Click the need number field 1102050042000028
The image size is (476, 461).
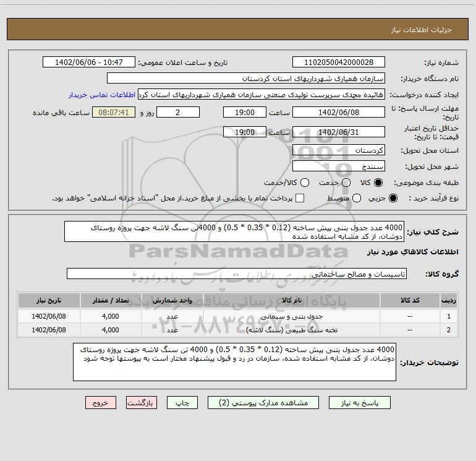pyautogui.click(x=339, y=62)
